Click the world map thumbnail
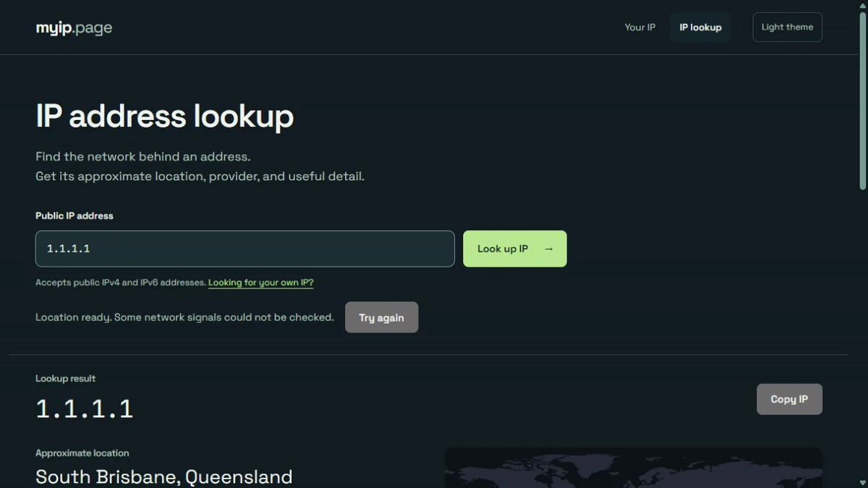The width and height of the screenshot is (868, 488). pyautogui.click(x=633, y=468)
